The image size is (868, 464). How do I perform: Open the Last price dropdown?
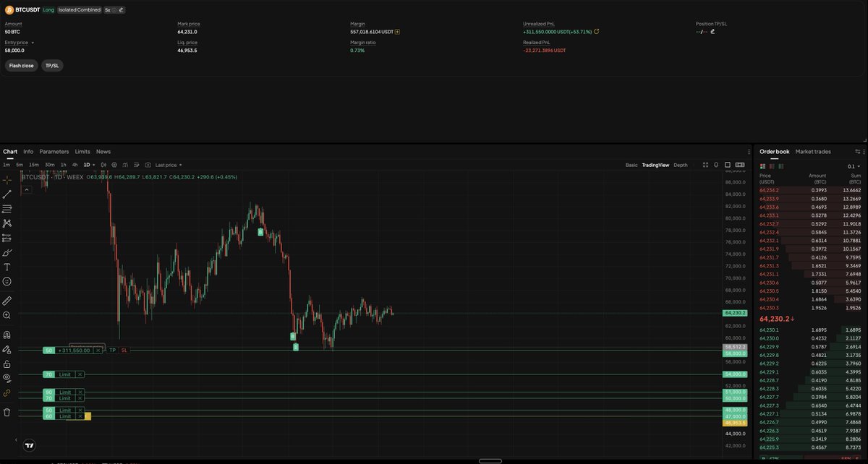pyautogui.click(x=169, y=165)
